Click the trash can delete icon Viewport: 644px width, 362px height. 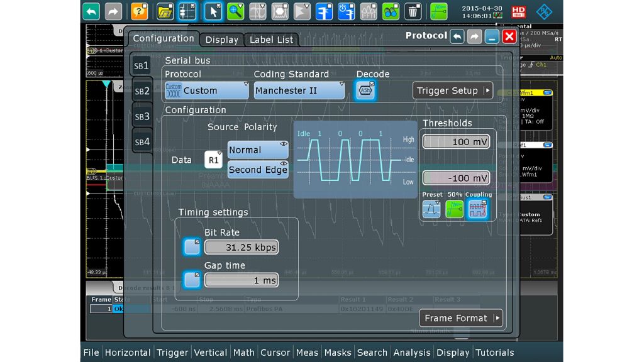[x=413, y=11]
